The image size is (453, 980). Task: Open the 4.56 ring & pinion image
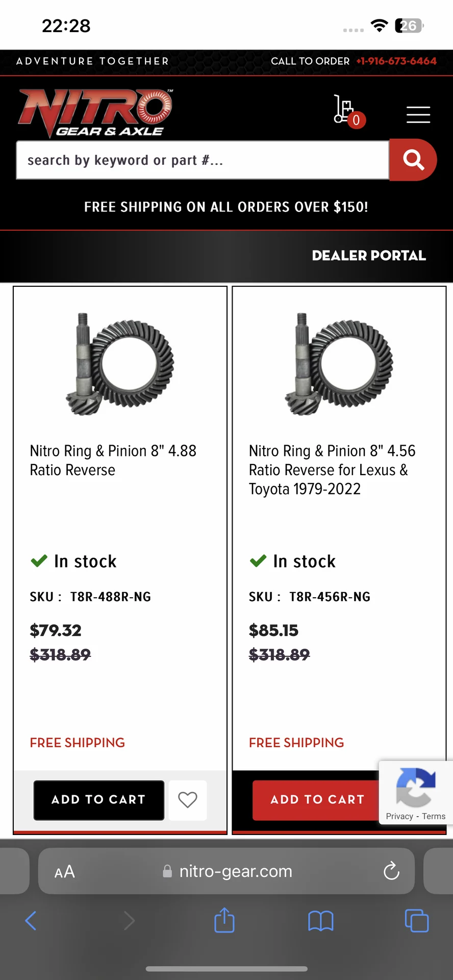click(x=339, y=363)
